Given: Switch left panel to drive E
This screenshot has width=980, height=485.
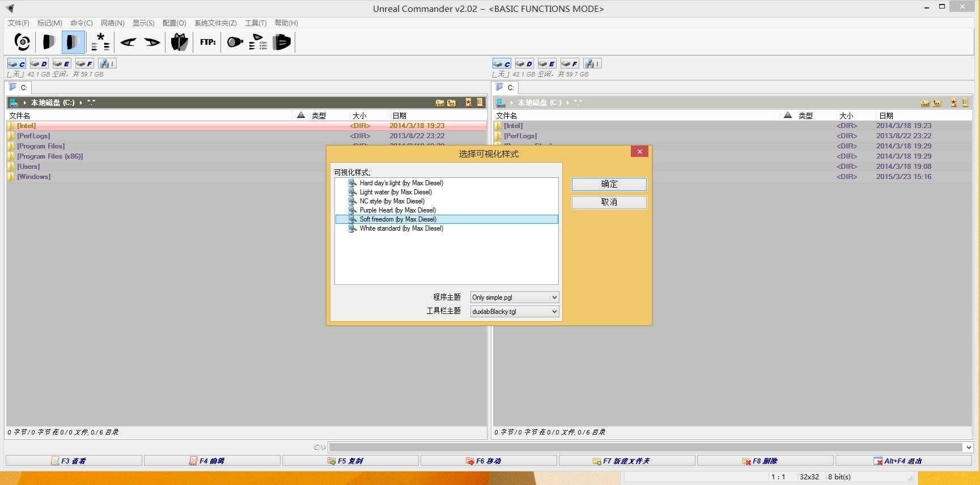Looking at the screenshot, I should click(62, 63).
